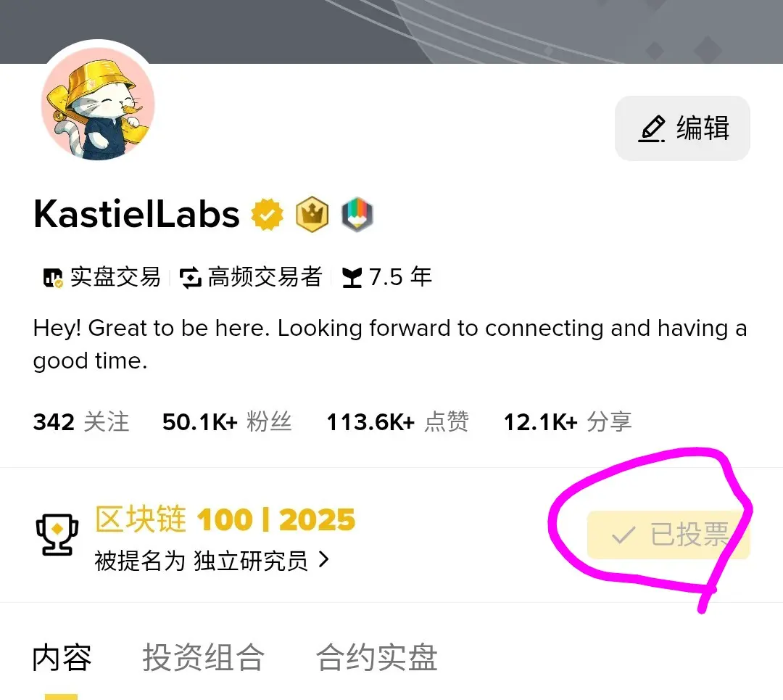Tap the yellow verified checkmark badge
This screenshot has width=783, height=700.
(267, 214)
